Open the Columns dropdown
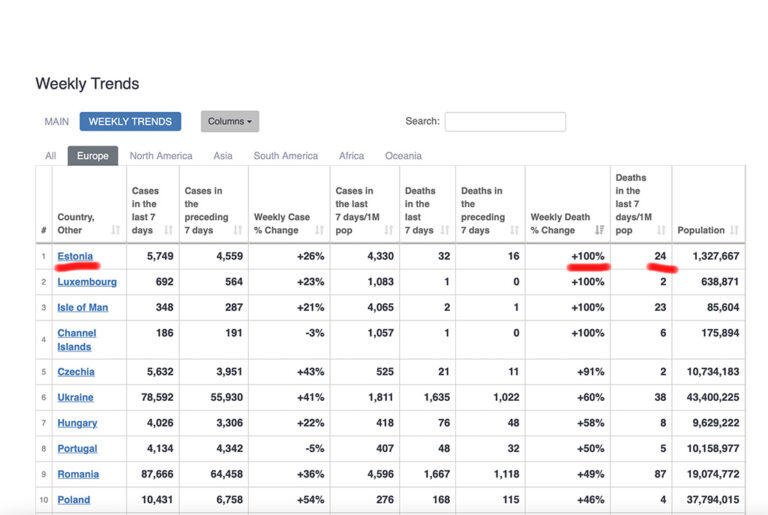 coord(229,122)
